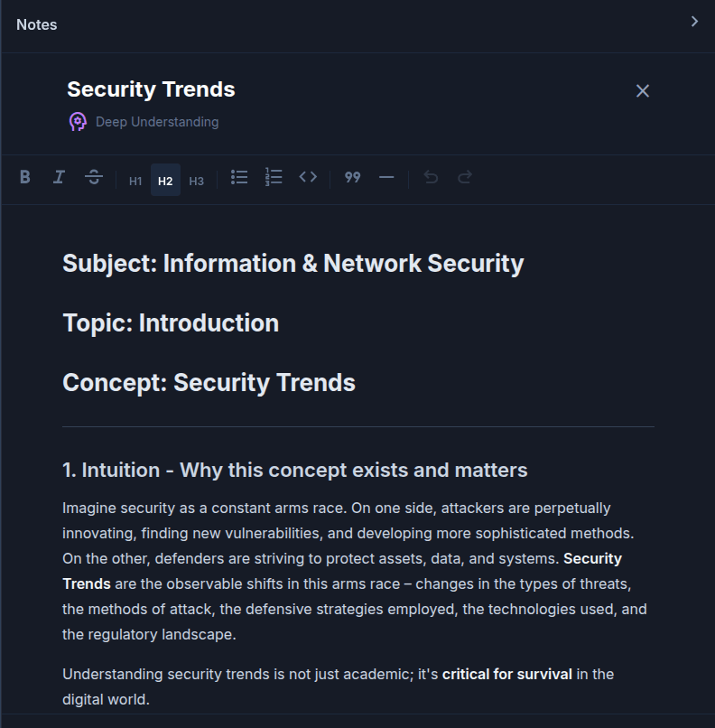Click the Security Trends note title
Image resolution: width=715 pixels, height=728 pixels.
pos(151,89)
